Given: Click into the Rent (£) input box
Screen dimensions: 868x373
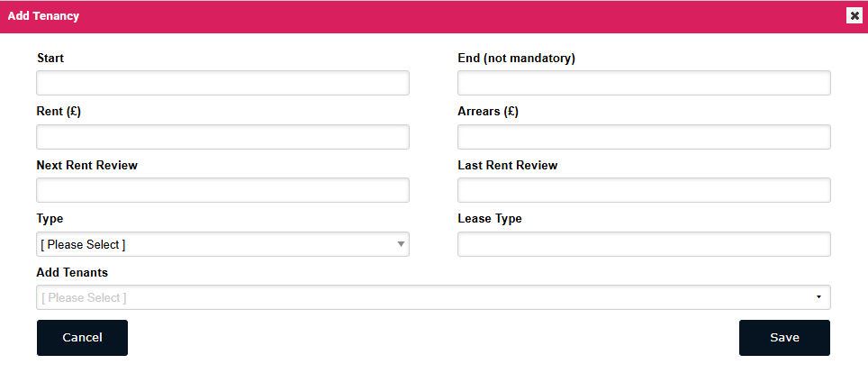Looking at the screenshot, I should (222, 137).
